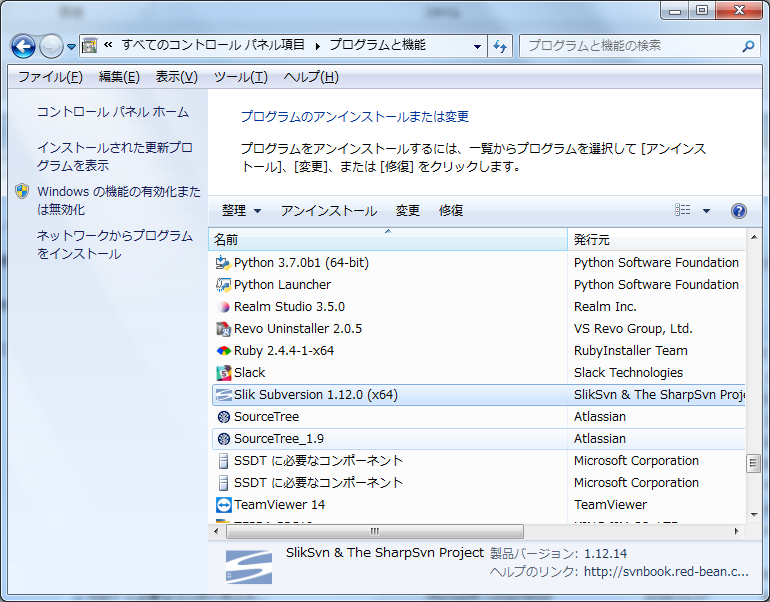Screen dimensions: 770x602
Task: Click the refresh button beside the address bar
Action: (501, 46)
